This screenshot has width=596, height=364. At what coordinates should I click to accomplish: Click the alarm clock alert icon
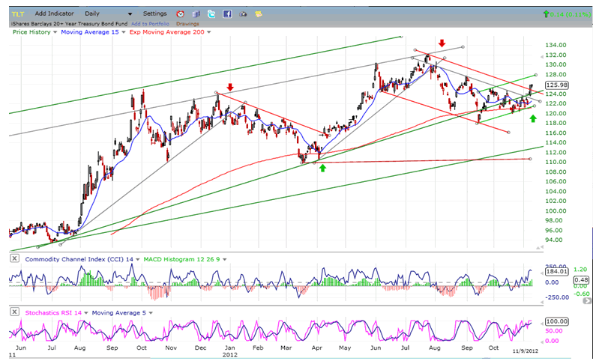[180, 13]
